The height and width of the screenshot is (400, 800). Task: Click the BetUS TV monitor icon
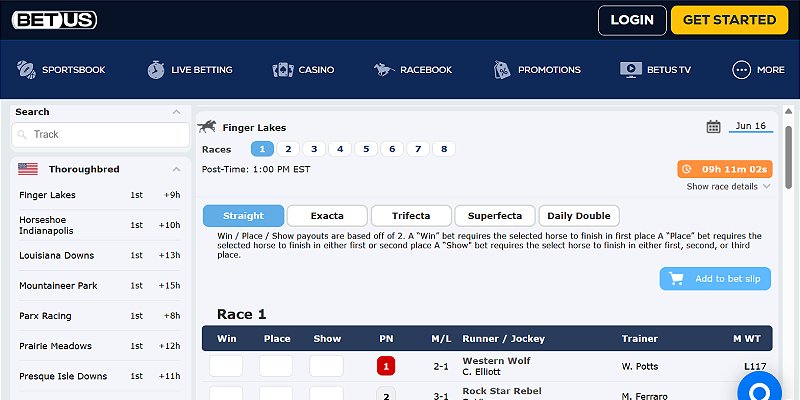[x=631, y=70]
